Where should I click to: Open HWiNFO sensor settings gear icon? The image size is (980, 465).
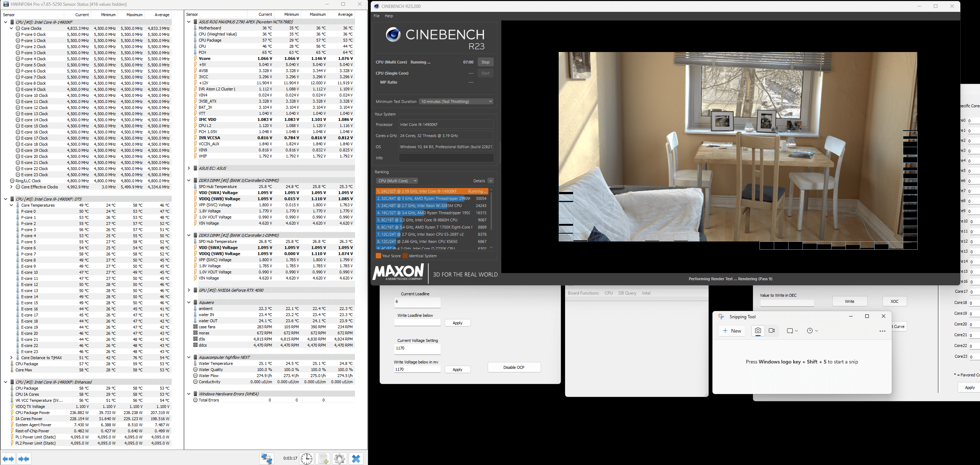pyautogui.click(x=339, y=459)
